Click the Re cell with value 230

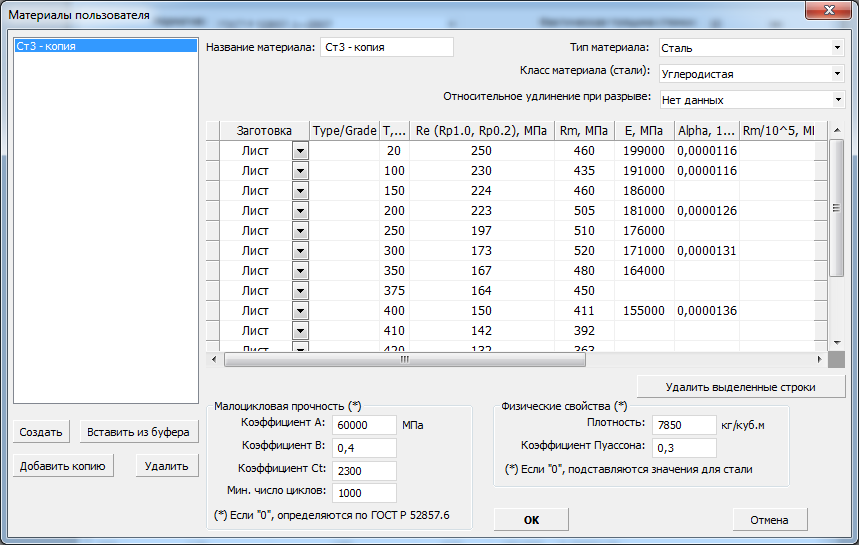[x=482, y=171]
